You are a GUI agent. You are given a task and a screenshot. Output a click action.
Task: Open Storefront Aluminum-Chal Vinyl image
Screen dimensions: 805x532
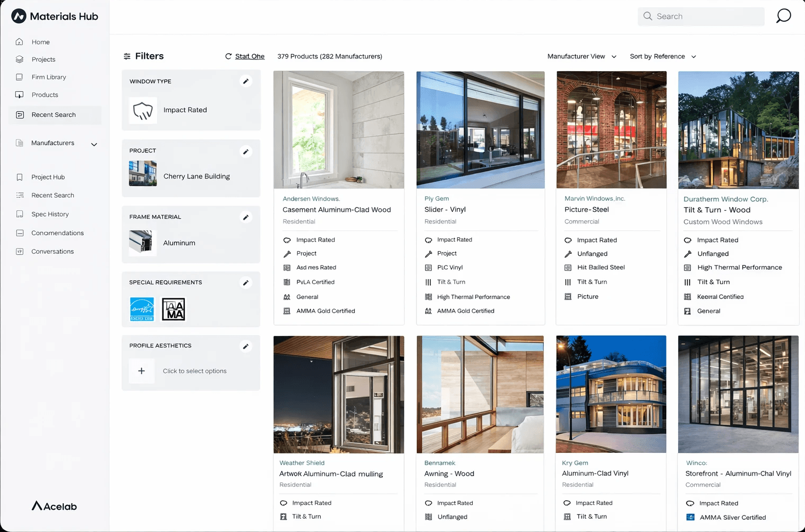pos(738,394)
